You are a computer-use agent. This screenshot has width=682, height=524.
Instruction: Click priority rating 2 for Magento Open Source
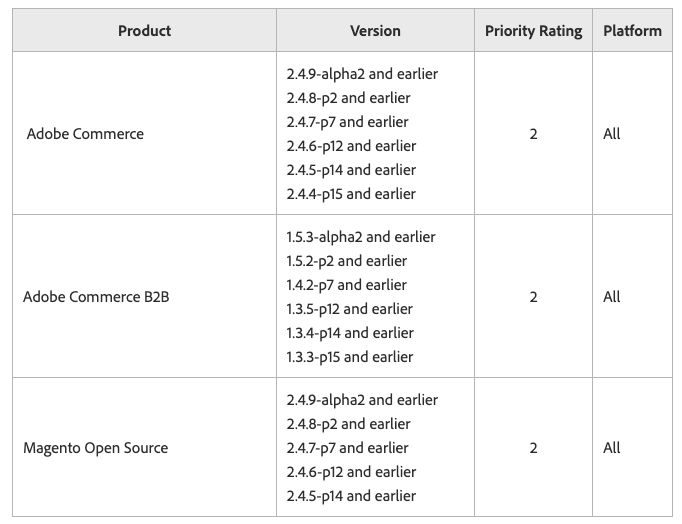click(533, 448)
